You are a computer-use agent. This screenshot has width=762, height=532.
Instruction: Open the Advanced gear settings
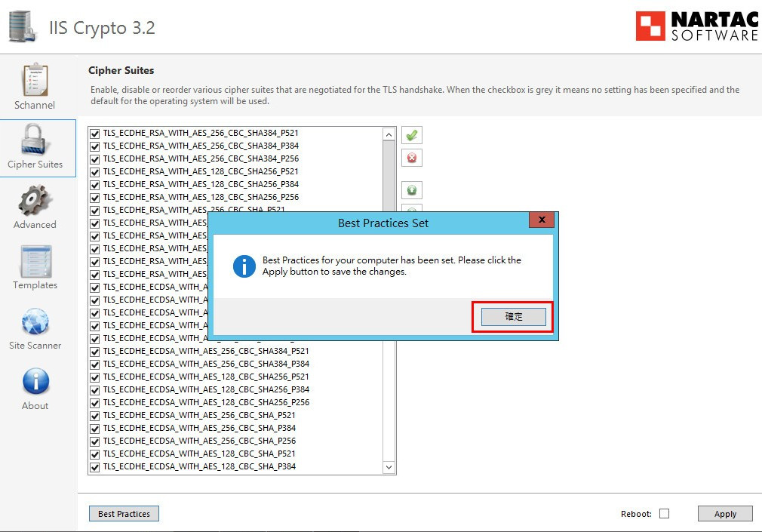click(35, 207)
